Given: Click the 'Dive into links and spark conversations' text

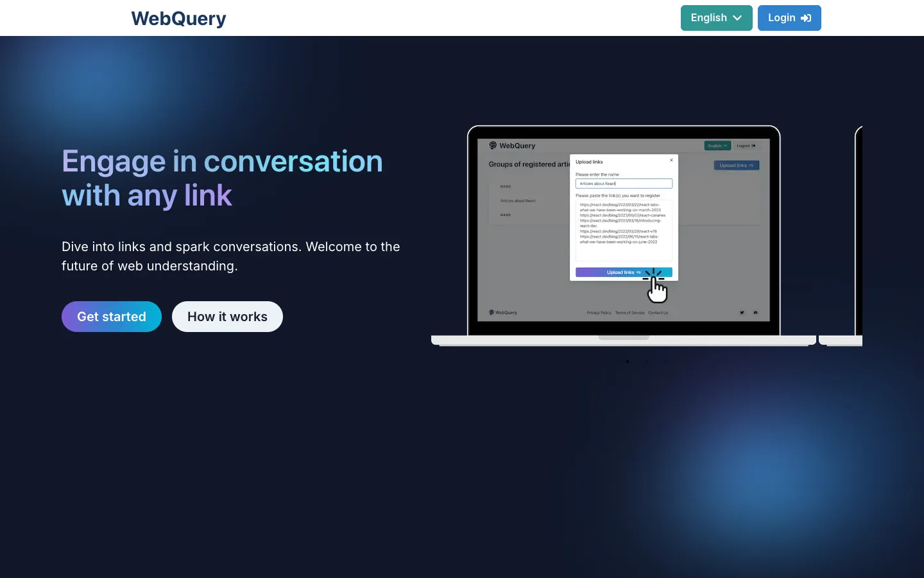Looking at the screenshot, I should click(231, 256).
